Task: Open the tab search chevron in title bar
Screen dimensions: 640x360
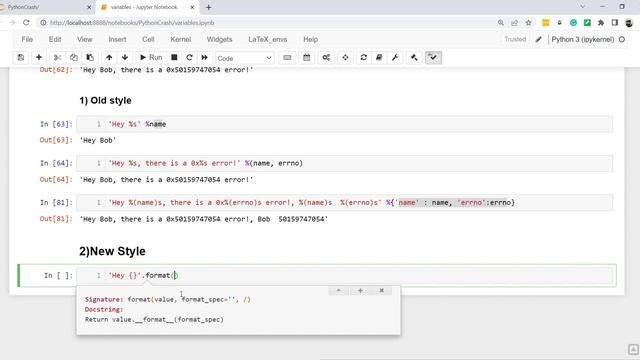Action: 583,7
